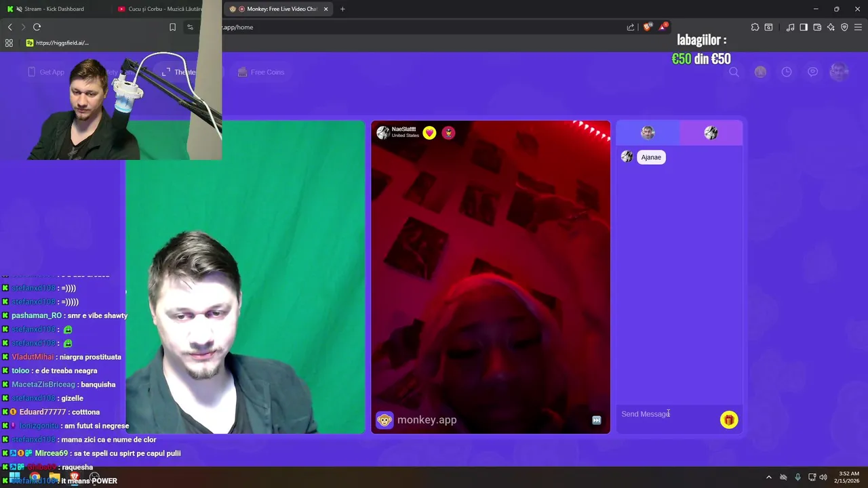Click the share page icon in the address bar
Image resolution: width=868 pixels, height=488 pixels.
coord(631,27)
